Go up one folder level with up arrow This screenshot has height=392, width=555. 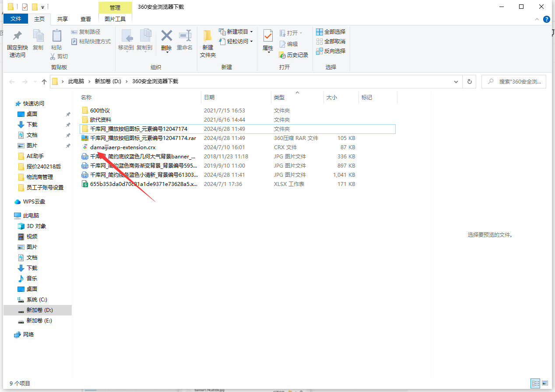point(44,81)
